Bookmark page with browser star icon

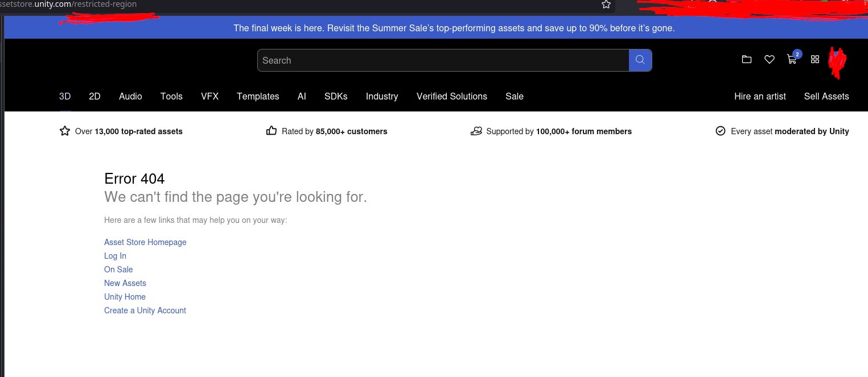tap(606, 5)
